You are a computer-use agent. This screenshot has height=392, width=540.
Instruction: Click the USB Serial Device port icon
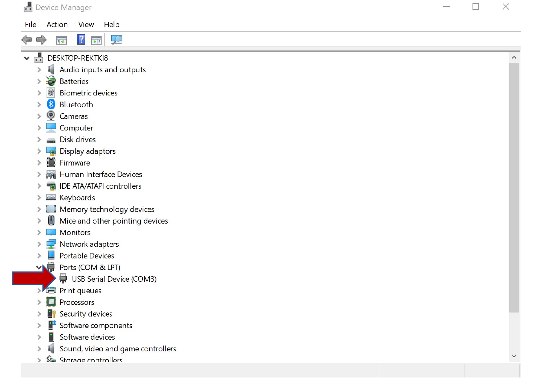point(63,279)
